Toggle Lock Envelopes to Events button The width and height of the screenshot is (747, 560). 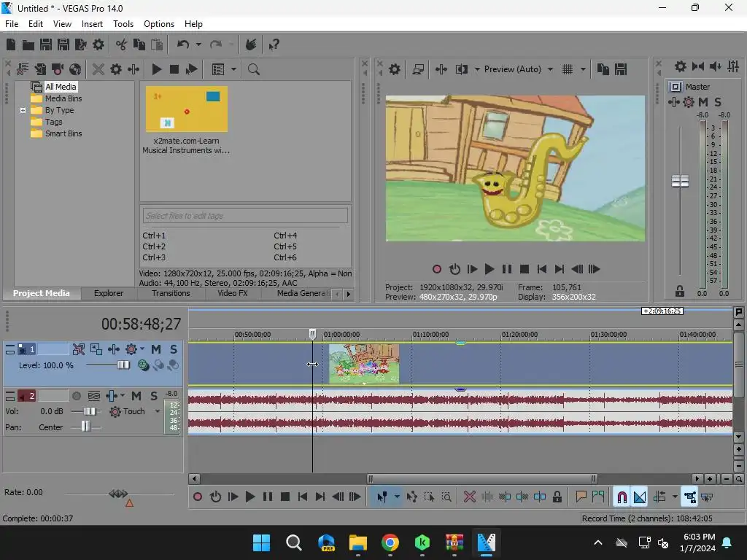click(x=689, y=497)
